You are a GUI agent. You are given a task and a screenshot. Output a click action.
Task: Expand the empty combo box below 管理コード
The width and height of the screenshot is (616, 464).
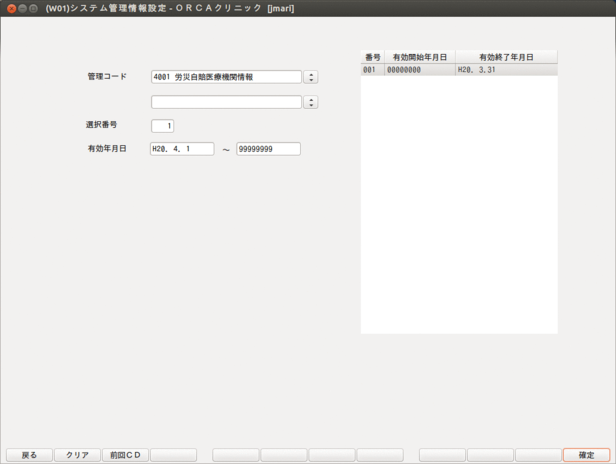click(311, 102)
